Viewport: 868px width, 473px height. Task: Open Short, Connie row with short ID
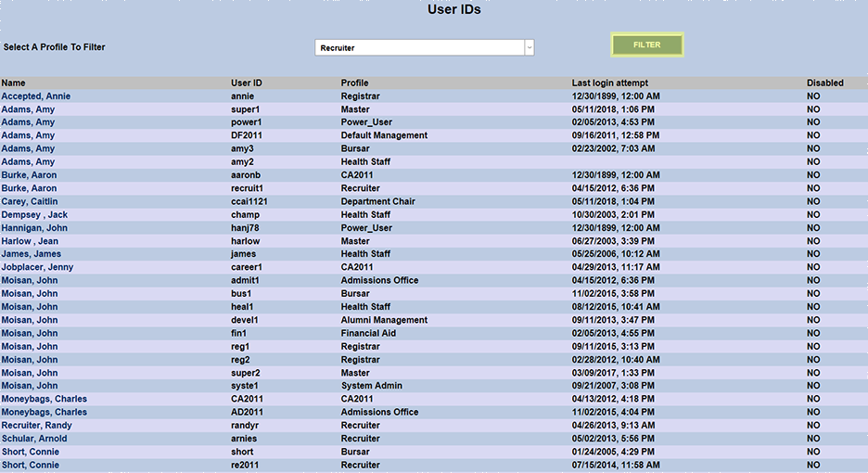click(x=31, y=452)
